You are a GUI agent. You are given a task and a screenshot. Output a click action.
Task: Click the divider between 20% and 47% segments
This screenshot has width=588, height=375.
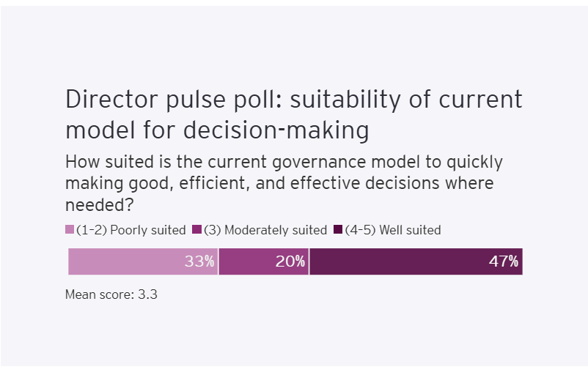[x=309, y=261]
